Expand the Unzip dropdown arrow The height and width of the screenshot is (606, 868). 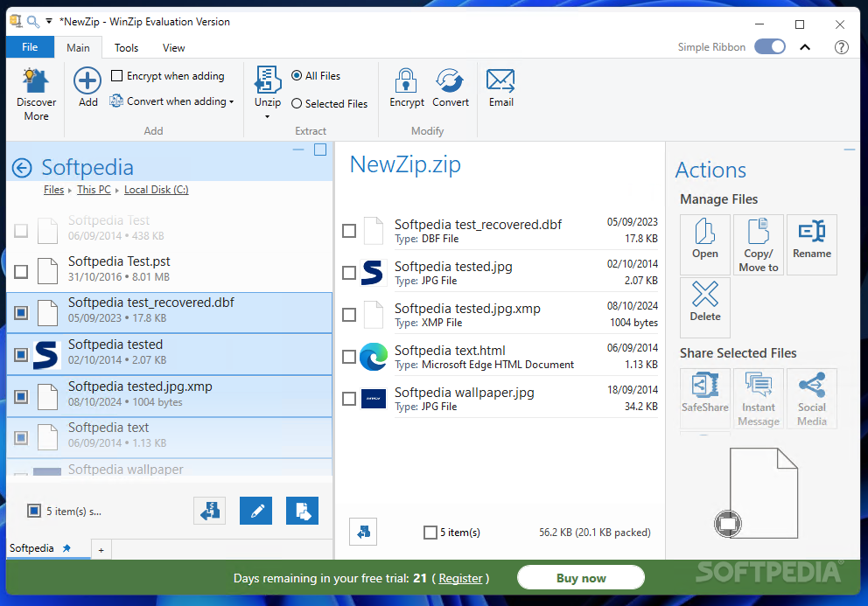[x=268, y=117]
